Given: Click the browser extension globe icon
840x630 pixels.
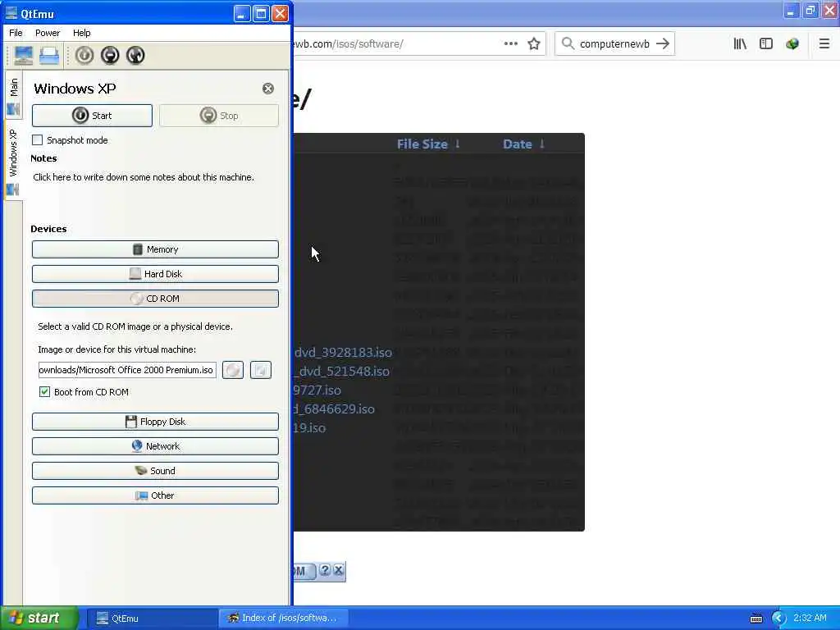Looking at the screenshot, I should click(x=792, y=43).
